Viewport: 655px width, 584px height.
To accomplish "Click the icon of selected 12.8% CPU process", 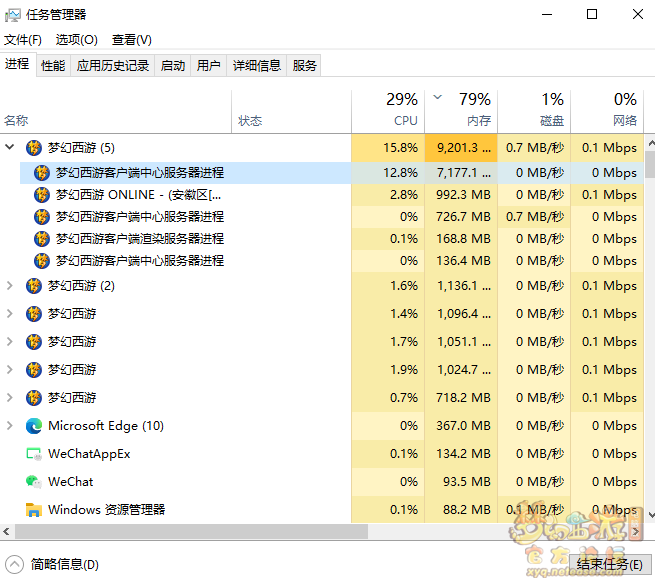I will click(42, 173).
